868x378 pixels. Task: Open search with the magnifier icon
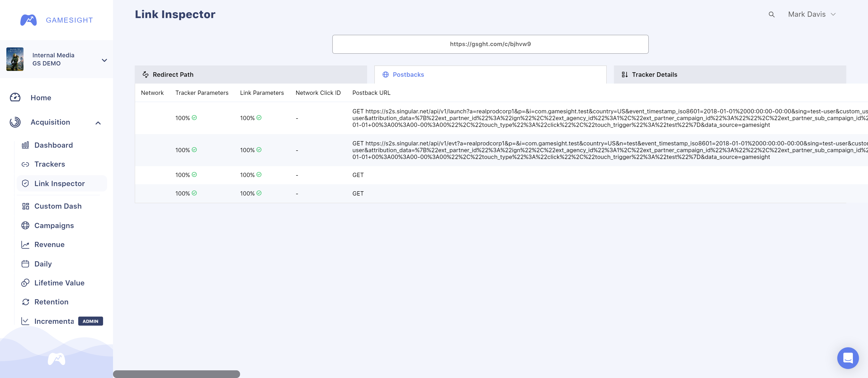pyautogui.click(x=772, y=14)
